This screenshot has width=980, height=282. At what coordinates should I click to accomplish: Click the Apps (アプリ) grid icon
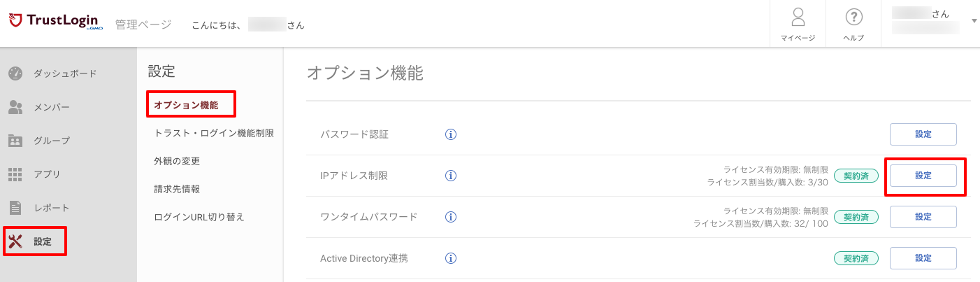click(x=16, y=174)
